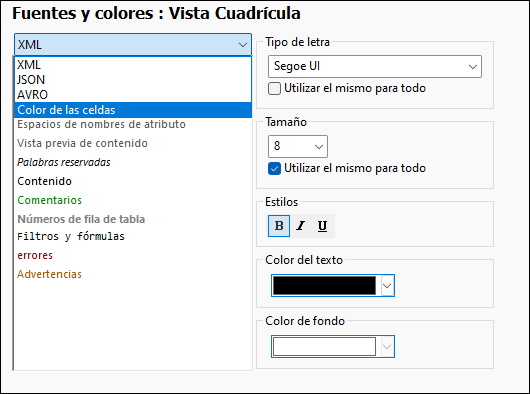Toggle the Bold style button

tap(279, 226)
